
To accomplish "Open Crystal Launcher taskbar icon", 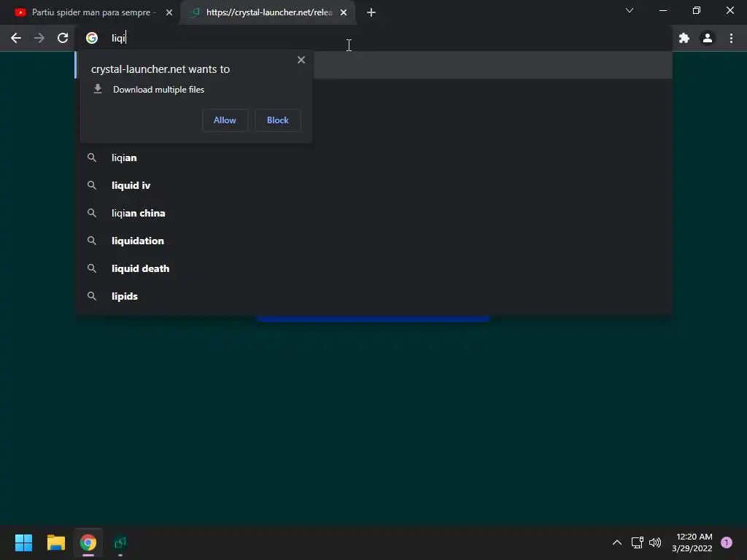I will tap(120, 542).
